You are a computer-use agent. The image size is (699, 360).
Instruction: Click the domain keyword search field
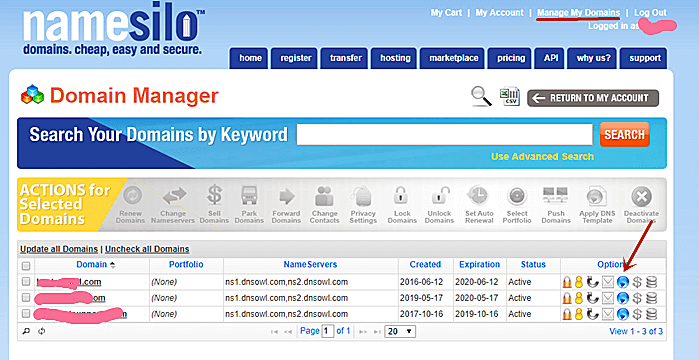click(x=444, y=134)
